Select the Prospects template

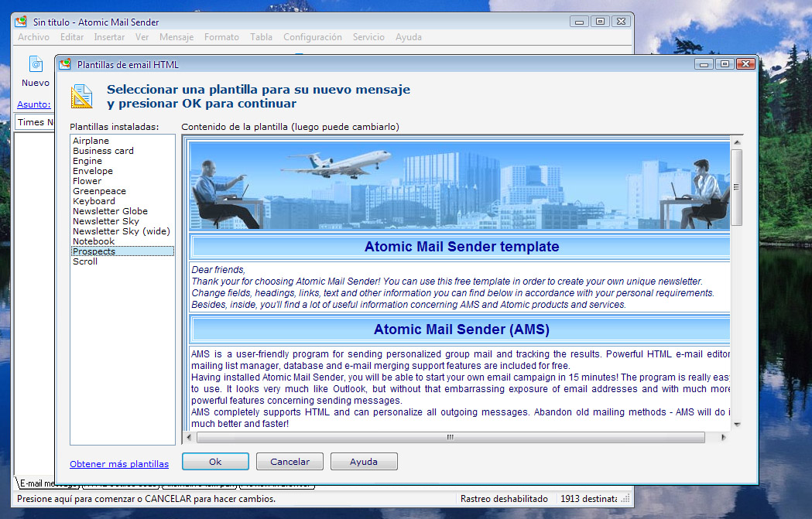(122, 251)
